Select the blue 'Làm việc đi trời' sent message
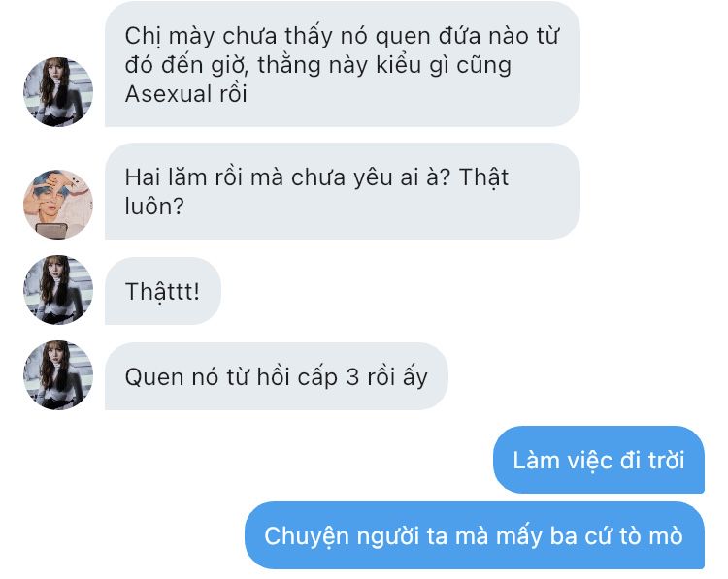Image resolution: width=728 pixels, height=579 pixels. [599, 460]
